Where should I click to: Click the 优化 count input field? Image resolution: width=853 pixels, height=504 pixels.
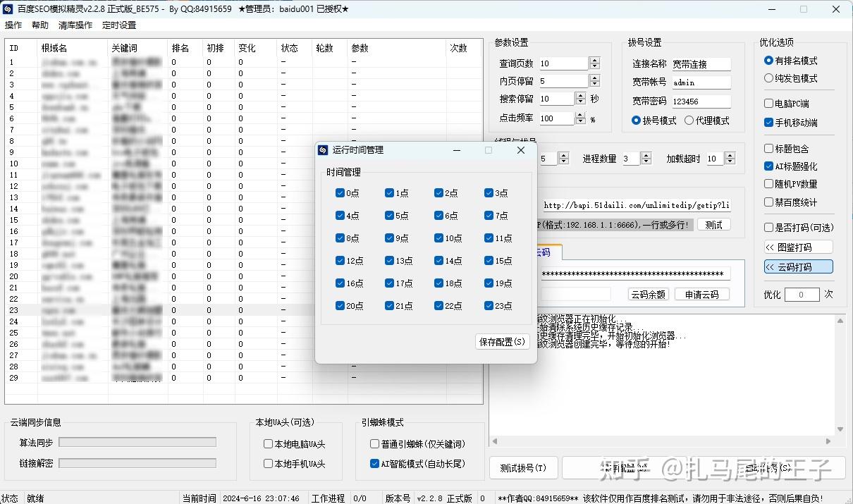point(802,295)
